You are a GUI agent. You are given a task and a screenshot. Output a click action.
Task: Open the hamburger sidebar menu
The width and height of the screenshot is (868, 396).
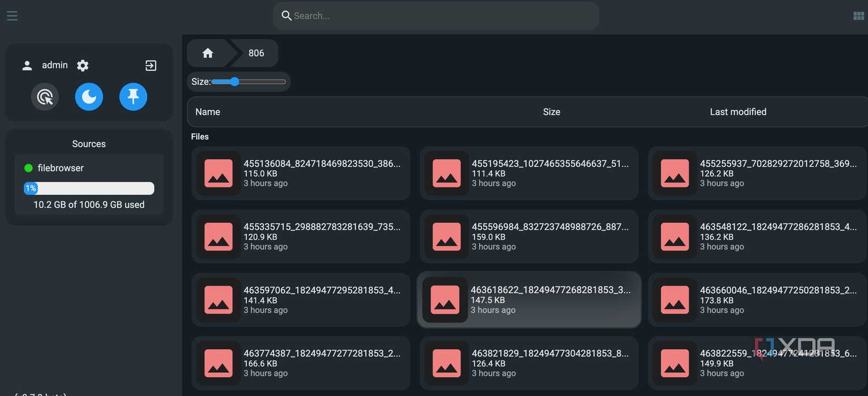point(12,16)
